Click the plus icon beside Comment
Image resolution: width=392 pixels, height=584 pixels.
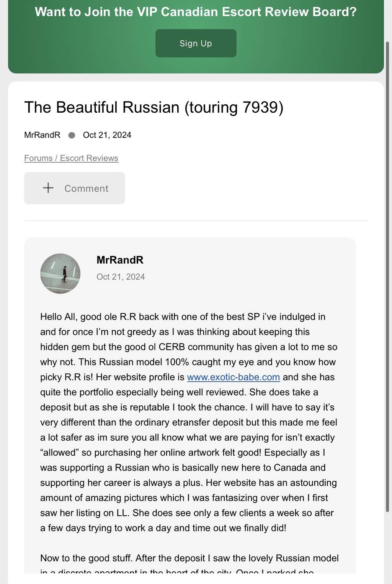(48, 188)
